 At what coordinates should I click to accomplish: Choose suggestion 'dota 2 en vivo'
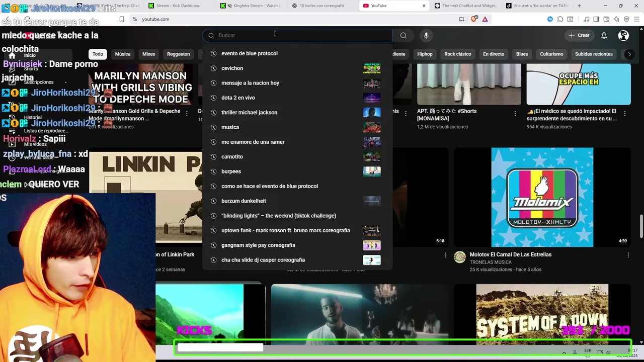point(297,98)
